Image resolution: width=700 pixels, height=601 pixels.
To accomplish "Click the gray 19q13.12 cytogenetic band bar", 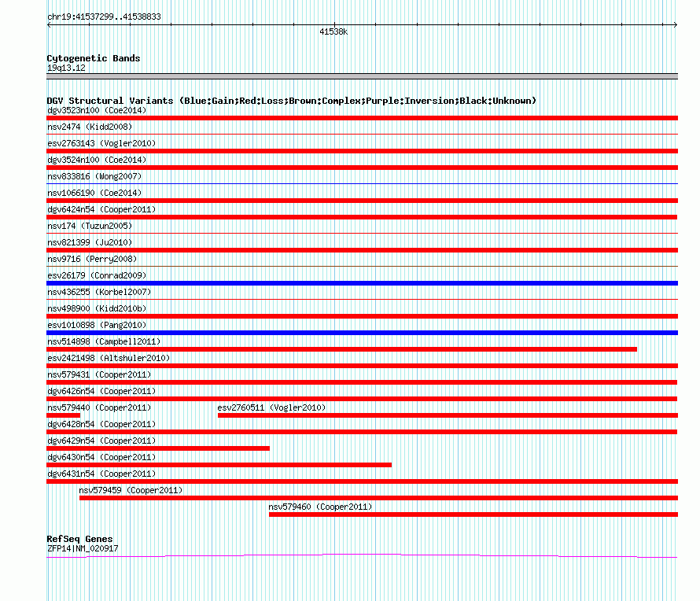I will pyautogui.click(x=362, y=77).
